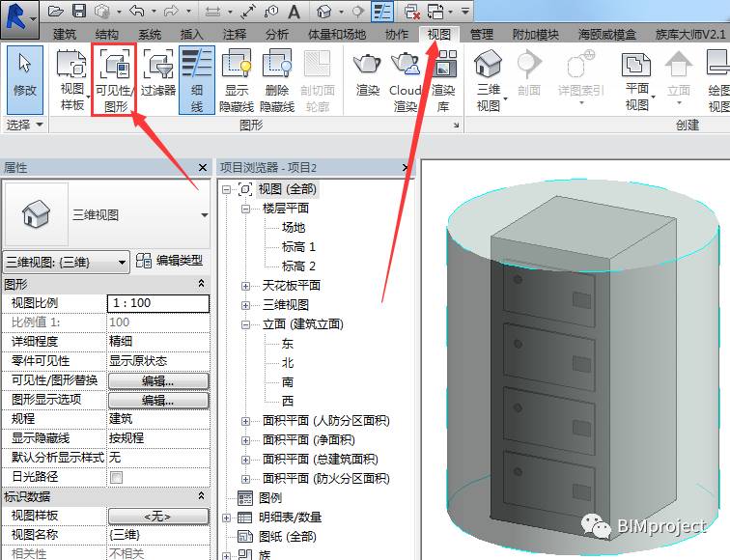Collapse the Views (视图 全部) tree node
Screen dimensions: 730x560
click(x=226, y=189)
